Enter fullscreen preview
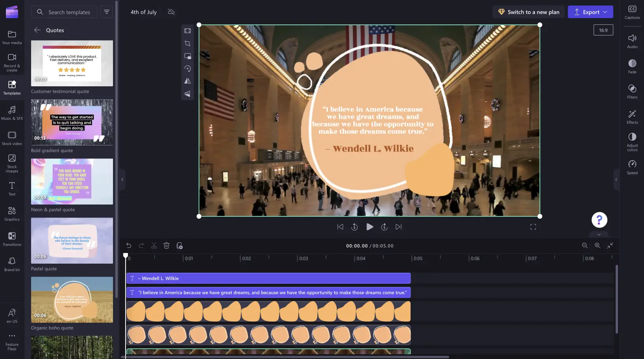The width and height of the screenshot is (644, 359). coord(533,227)
